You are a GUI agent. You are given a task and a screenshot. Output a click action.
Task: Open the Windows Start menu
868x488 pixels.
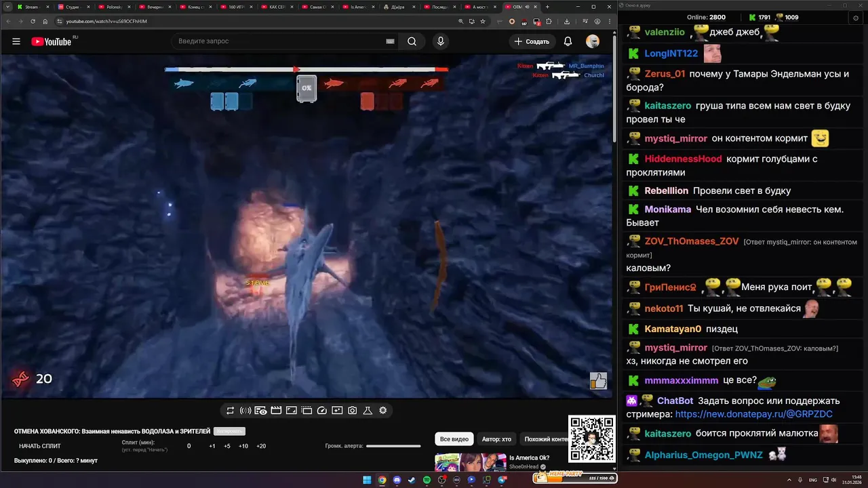tap(367, 480)
